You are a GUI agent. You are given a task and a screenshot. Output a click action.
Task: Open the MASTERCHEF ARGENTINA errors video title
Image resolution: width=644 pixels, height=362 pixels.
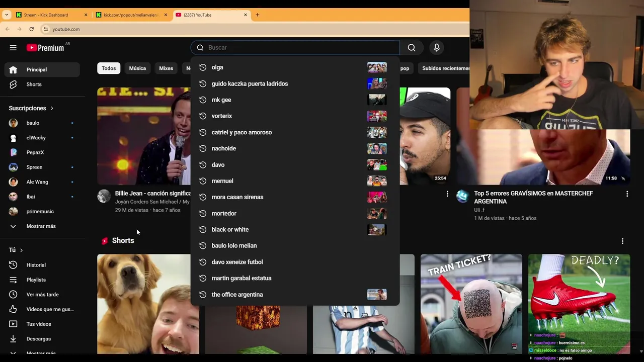tap(533, 197)
